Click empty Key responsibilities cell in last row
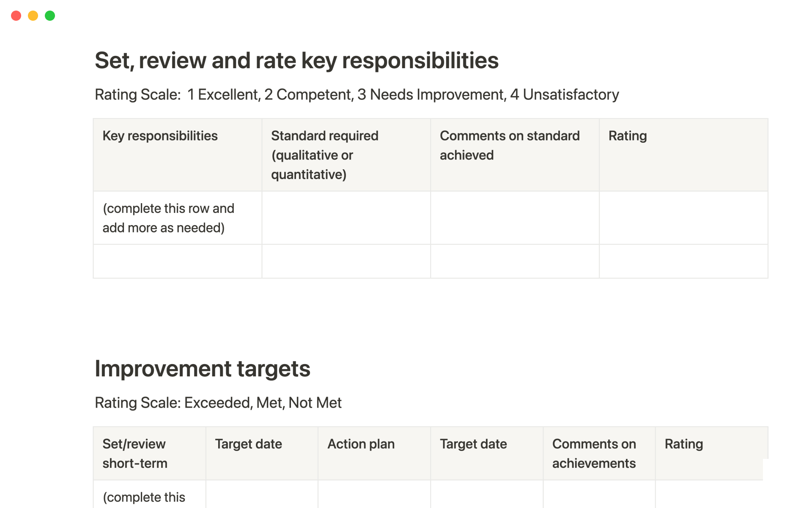812x508 pixels. (x=177, y=261)
